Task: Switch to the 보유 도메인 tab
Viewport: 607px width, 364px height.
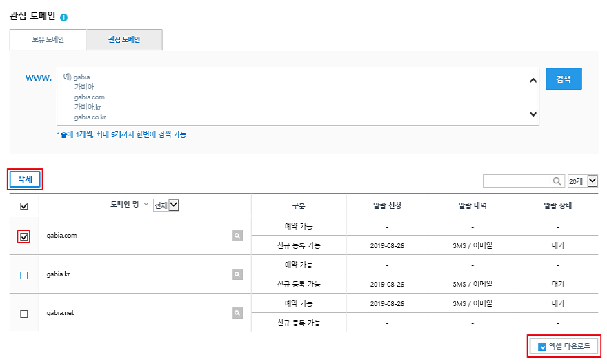Action: click(x=48, y=39)
